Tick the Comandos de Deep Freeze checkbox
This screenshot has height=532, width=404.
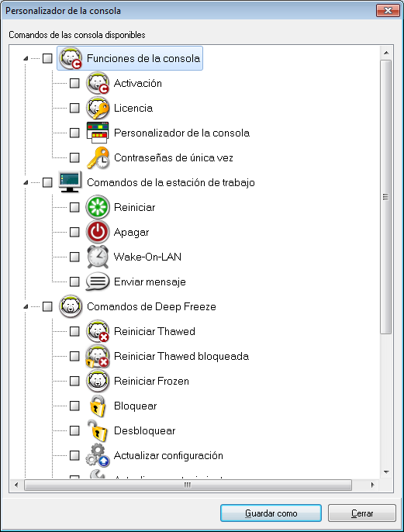(x=47, y=306)
